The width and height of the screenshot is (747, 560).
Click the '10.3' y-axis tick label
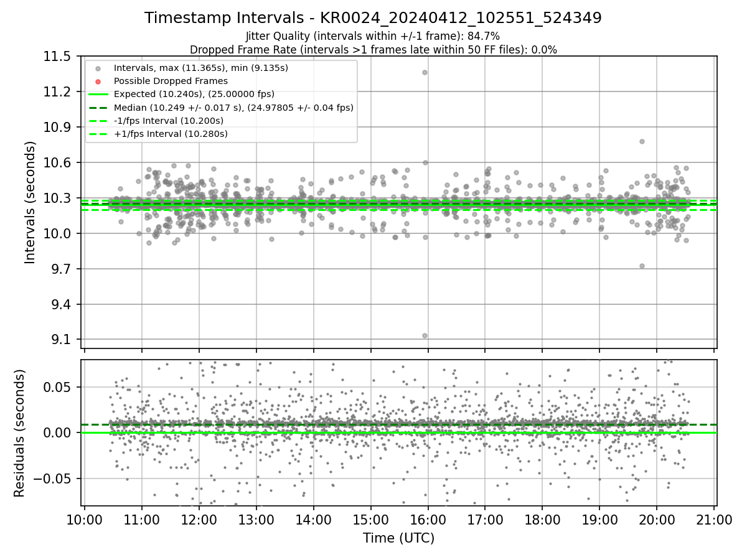[59, 198]
